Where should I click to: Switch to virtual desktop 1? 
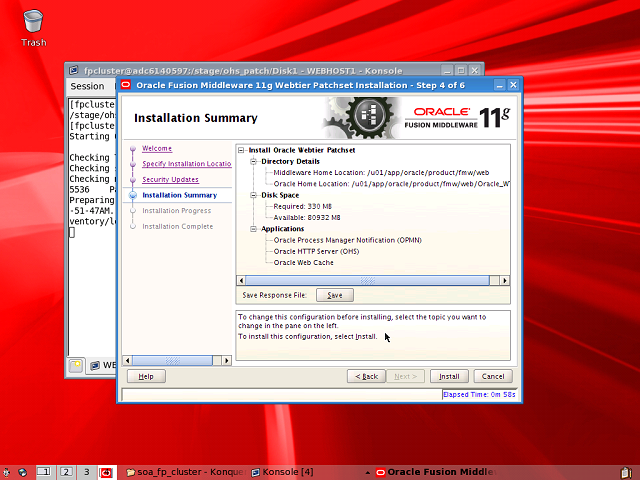click(44, 472)
